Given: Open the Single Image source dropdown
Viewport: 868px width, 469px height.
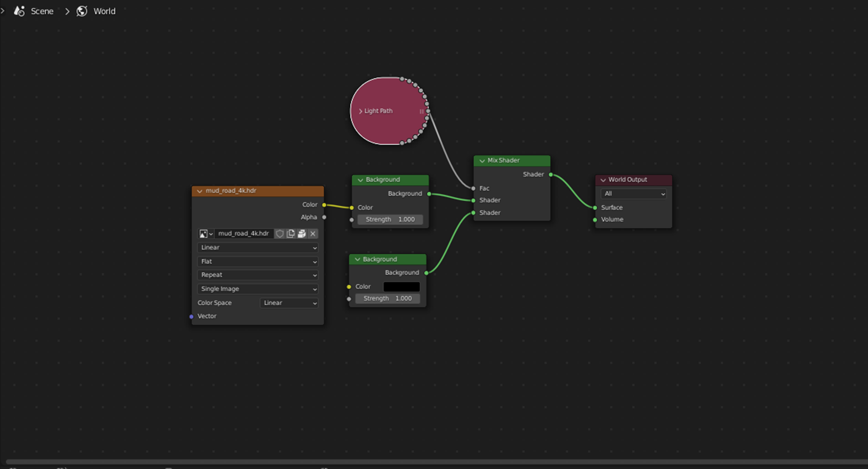Looking at the screenshot, I should click(258, 289).
